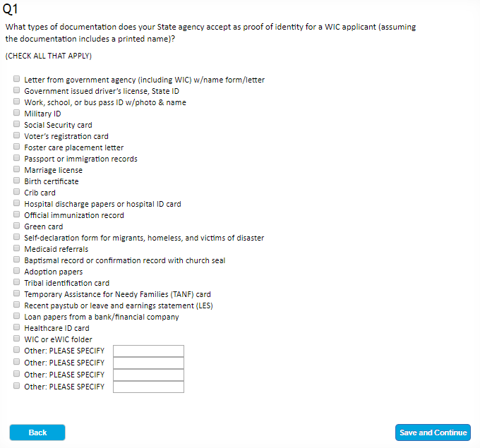Tick the Social Security card option
480x448 pixels.
(16, 124)
